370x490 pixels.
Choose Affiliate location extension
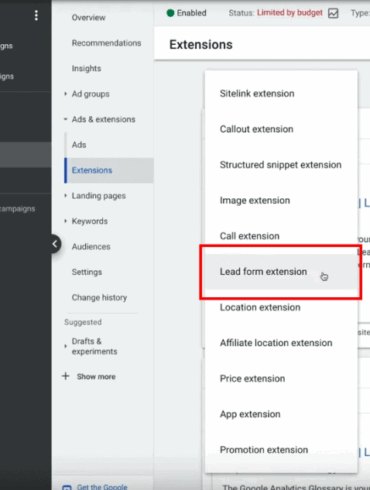click(281, 343)
